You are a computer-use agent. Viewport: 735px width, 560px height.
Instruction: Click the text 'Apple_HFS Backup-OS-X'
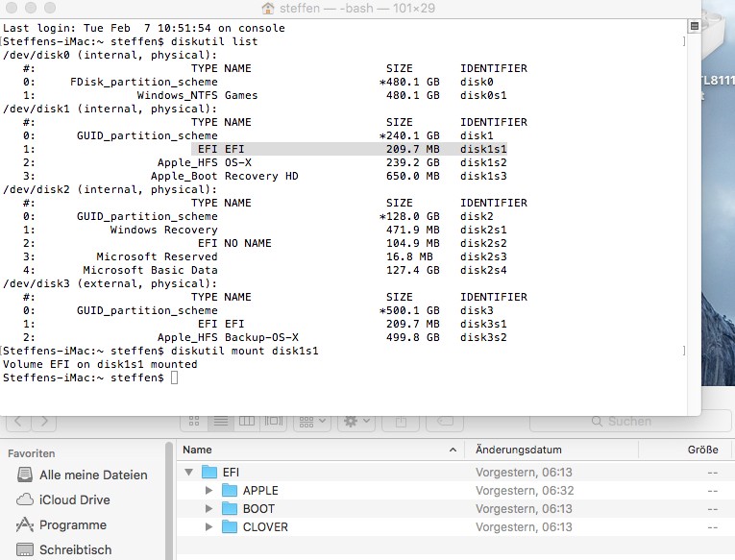pos(228,338)
